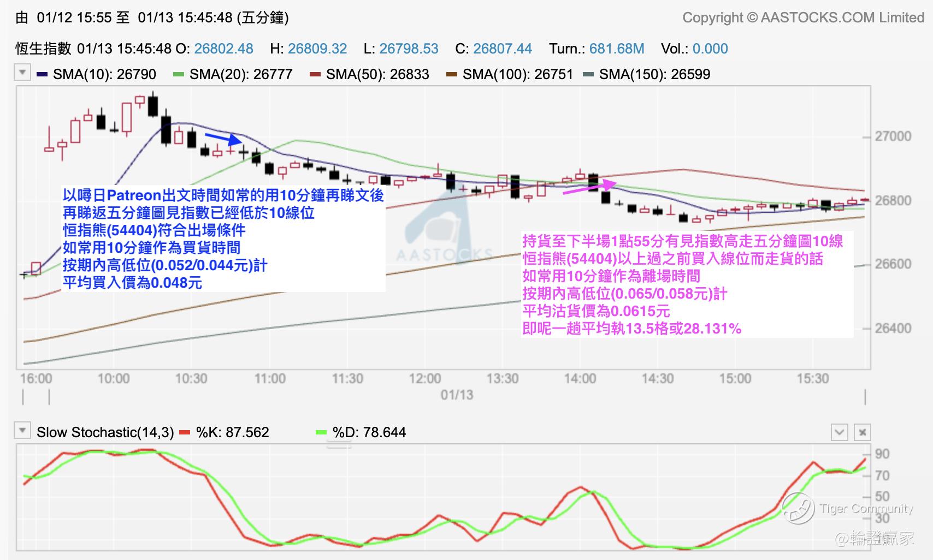933x560 pixels.
Task: Click the 90 level on stochastic axis
Action: click(882, 454)
